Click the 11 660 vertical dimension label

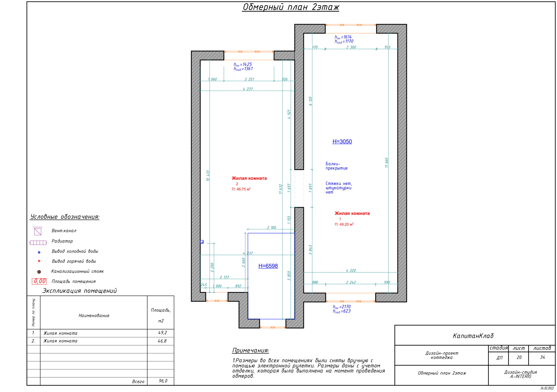(386, 162)
